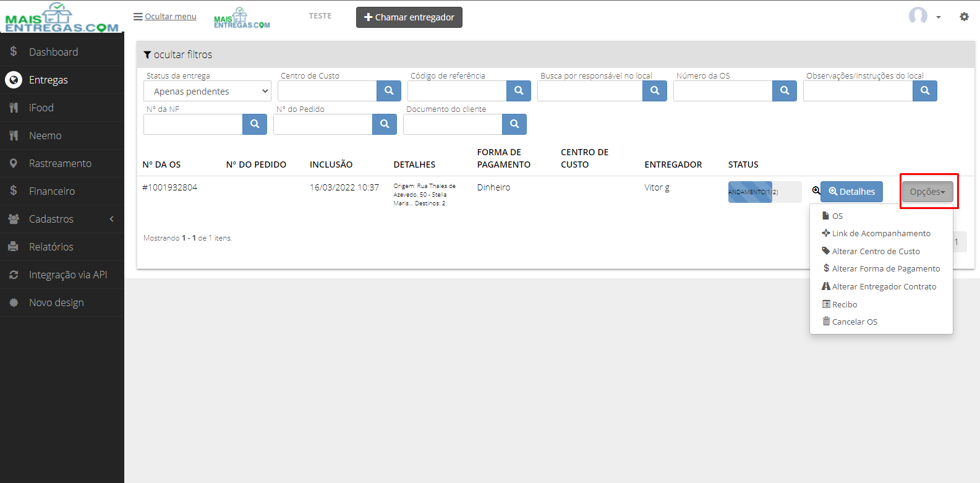Viewport: 980px width, 483px height.
Task: Open Neemo section in sidebar
Action: tap(62, 135)
